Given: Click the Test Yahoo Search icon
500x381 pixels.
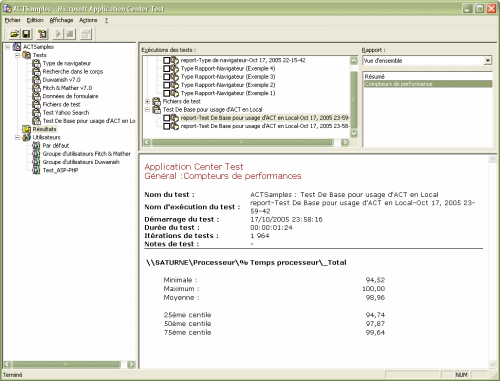Looking at the screenshot, I should click(36, 112).
